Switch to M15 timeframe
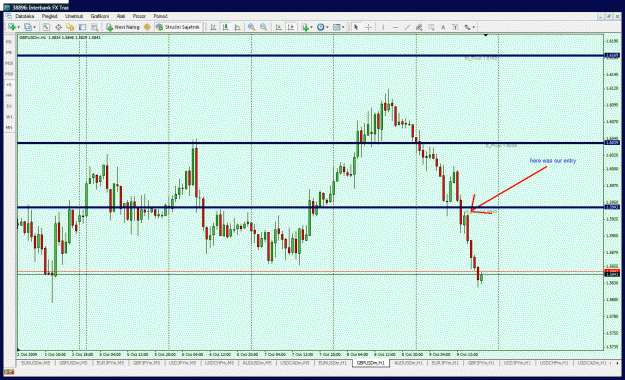 click(9, 63)
